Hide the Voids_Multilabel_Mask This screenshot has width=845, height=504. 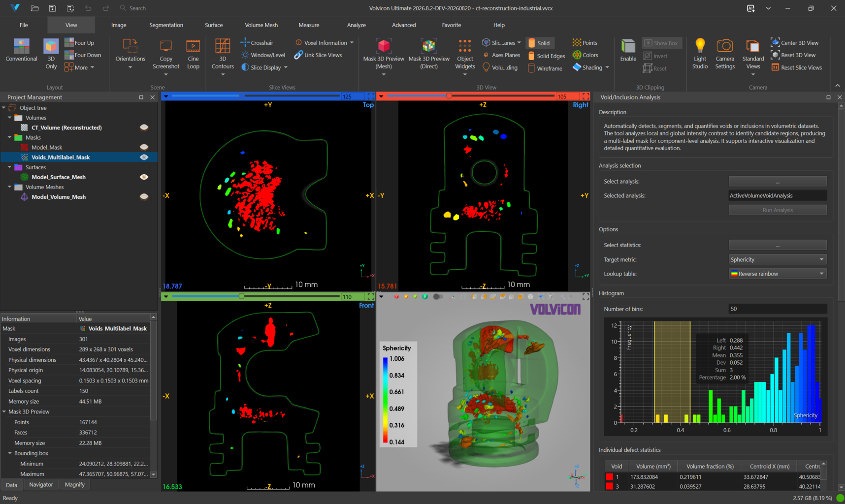(144, 157)
